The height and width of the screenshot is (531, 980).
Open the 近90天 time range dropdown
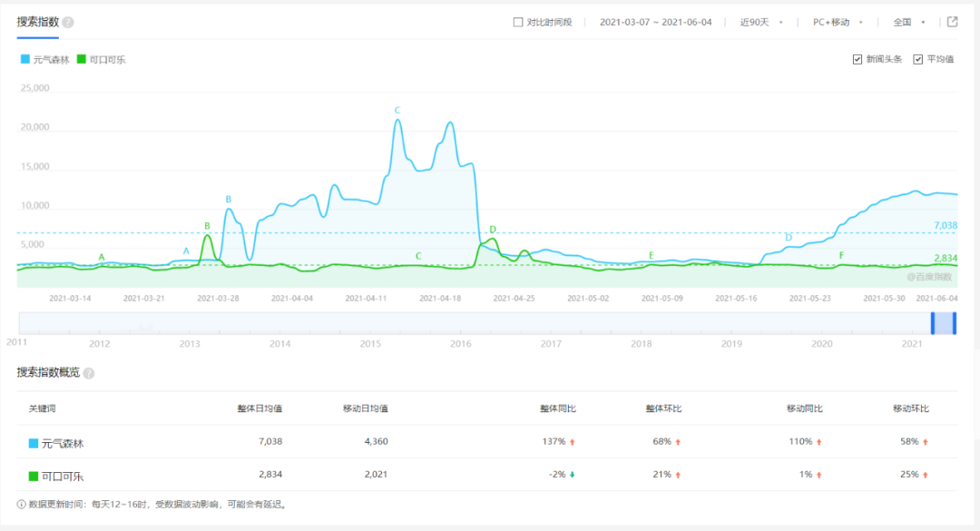coord(760,22)
